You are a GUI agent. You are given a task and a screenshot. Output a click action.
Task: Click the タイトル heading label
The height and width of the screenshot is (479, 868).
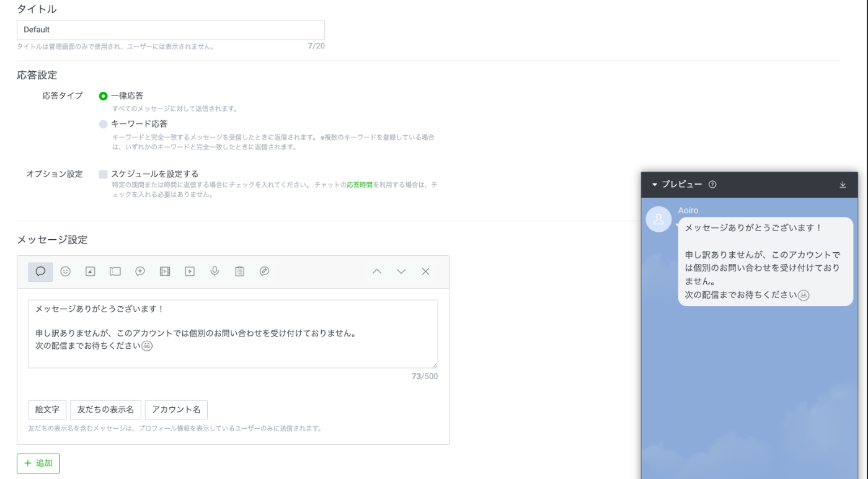point(37,9)
